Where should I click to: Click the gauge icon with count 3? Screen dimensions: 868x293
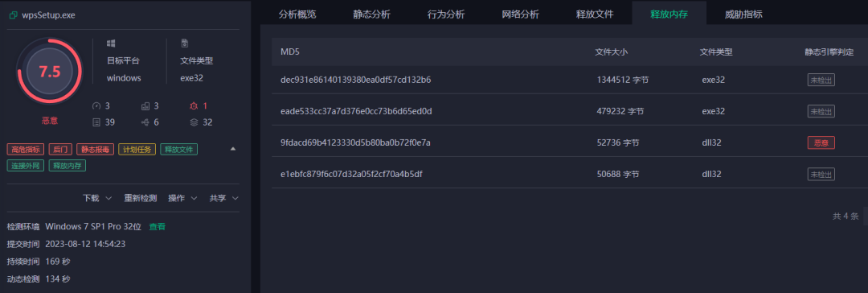point(96,106)
